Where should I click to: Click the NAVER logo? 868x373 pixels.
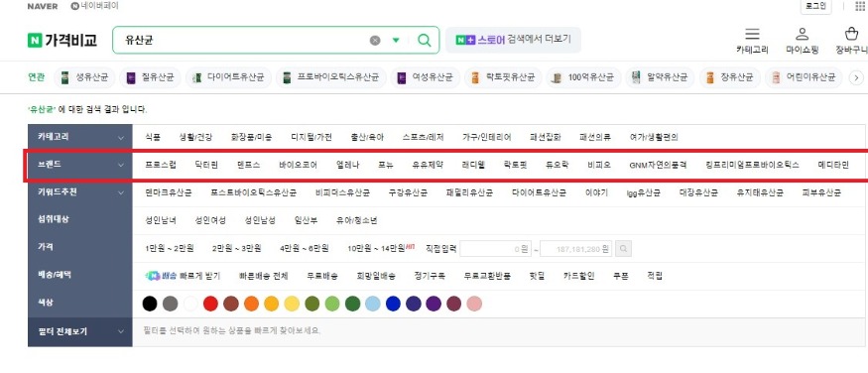(x=42, y=6)
